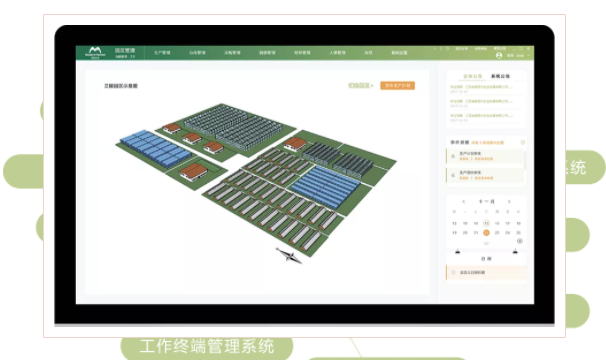Click the circular icon beside event reminder heading
The image size is (606, 360).
(x=523, y=142)
